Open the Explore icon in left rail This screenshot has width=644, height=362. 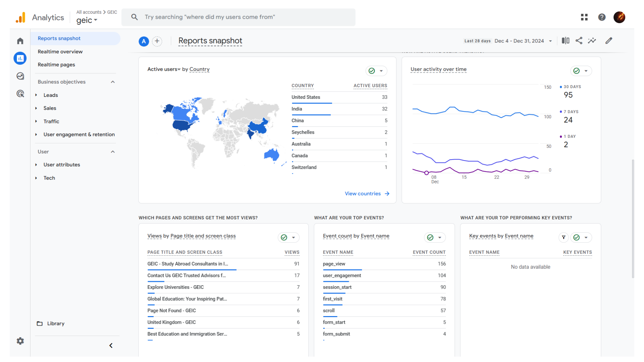click(20, 76)
